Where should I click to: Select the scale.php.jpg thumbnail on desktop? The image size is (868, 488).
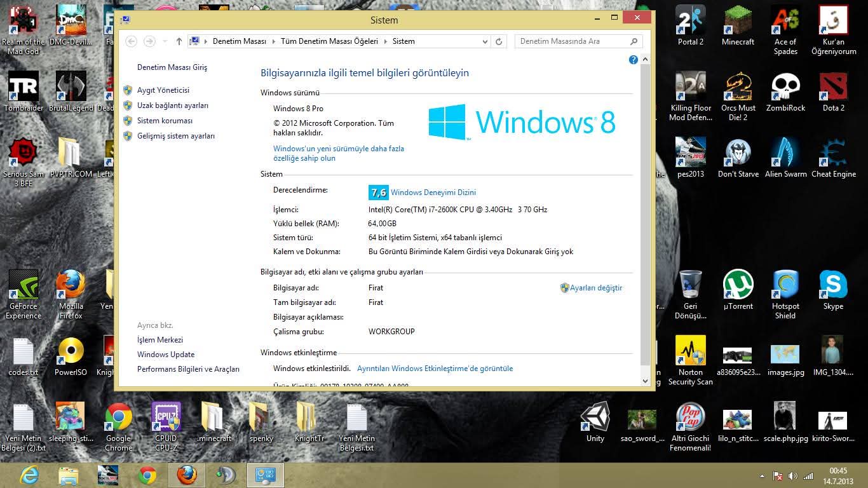point(785,423)
